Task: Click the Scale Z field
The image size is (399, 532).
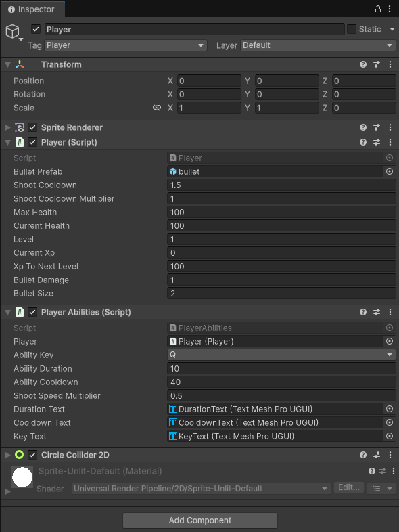Action: [x=364, y=108]
